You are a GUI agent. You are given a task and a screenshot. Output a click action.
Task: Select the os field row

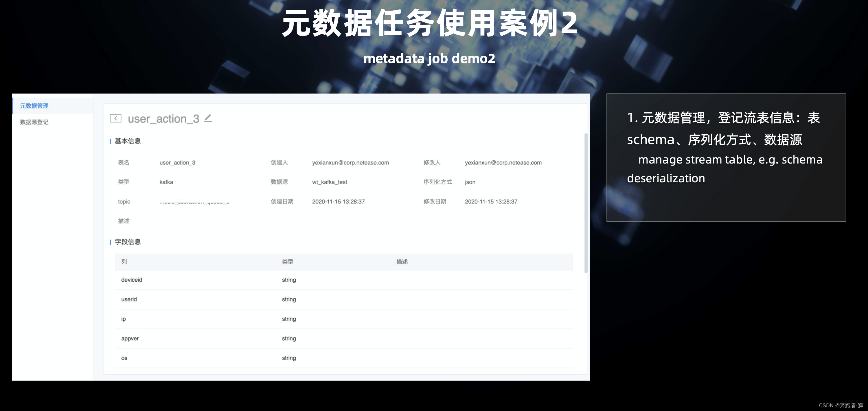[124, 358]
